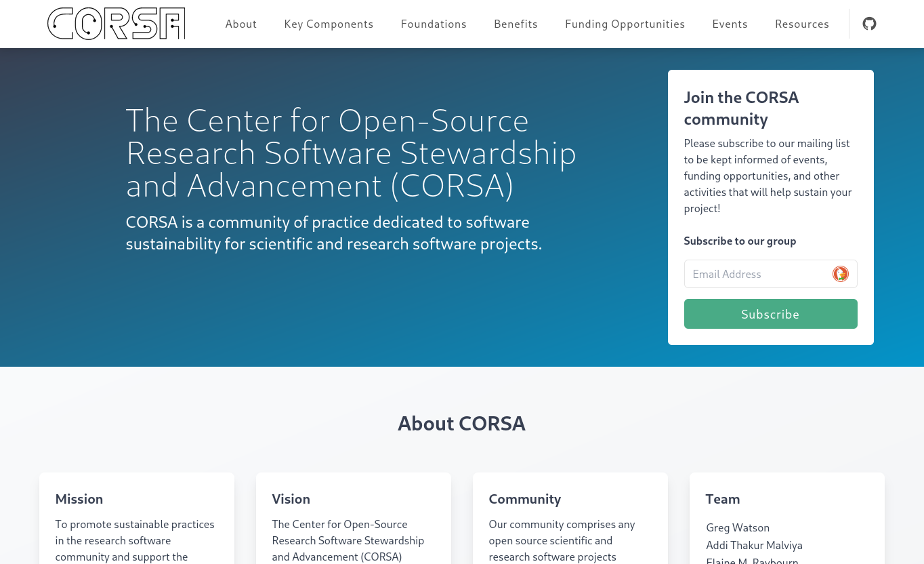Click the main hero title text
The width and height of the screenshot is (924, 564).
tap(351, 153)
